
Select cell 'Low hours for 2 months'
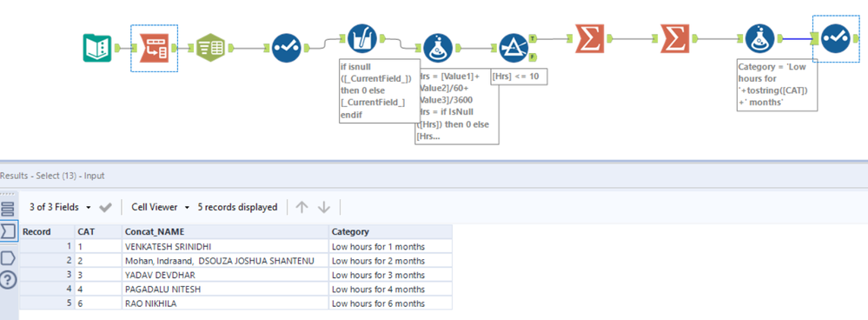(390, 261)
